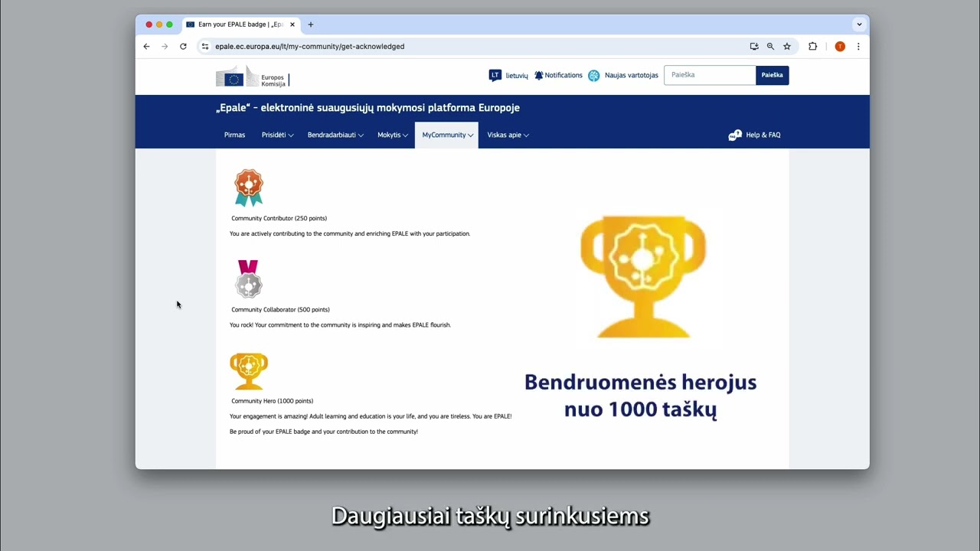Viewport: 980px width, 551px height.
Task: Click the Community Collaborator medal image
Action: (249, 279)
